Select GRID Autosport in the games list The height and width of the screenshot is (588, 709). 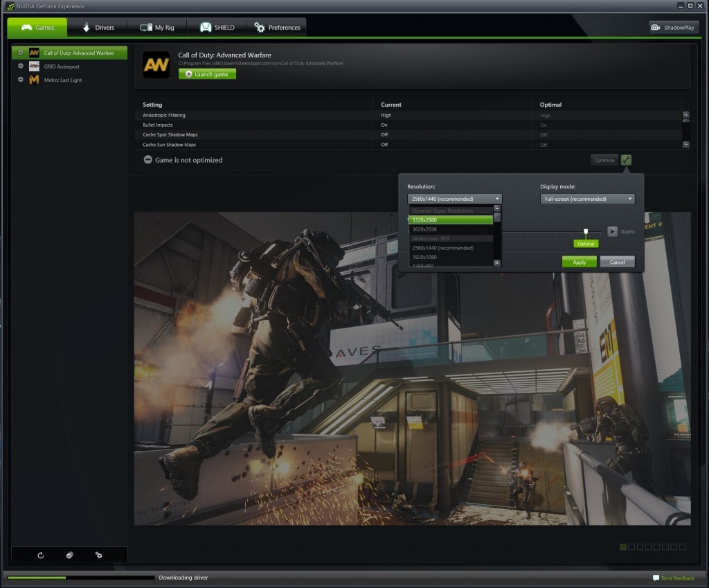69,66
